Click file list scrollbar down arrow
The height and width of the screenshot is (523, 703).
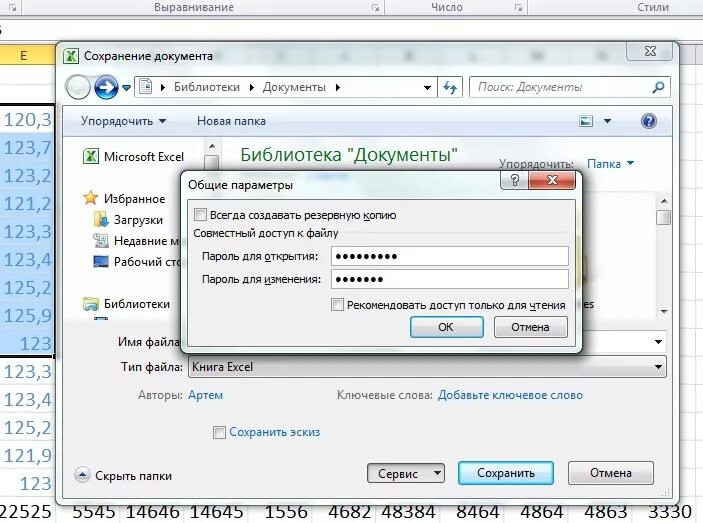[664, 311]
